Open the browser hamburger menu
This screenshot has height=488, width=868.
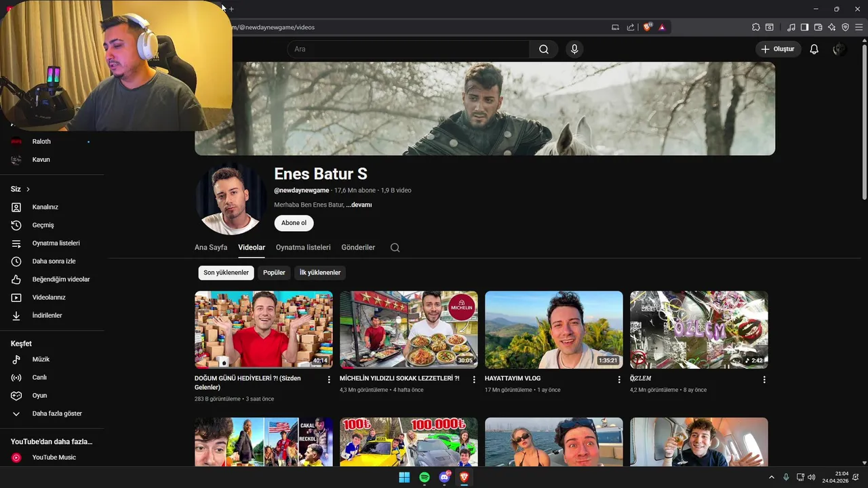tap(859, 27)
